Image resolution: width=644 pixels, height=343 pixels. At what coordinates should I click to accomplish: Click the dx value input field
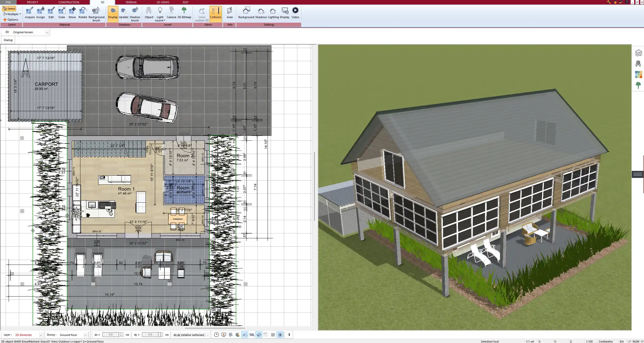(x=111, y=335)
